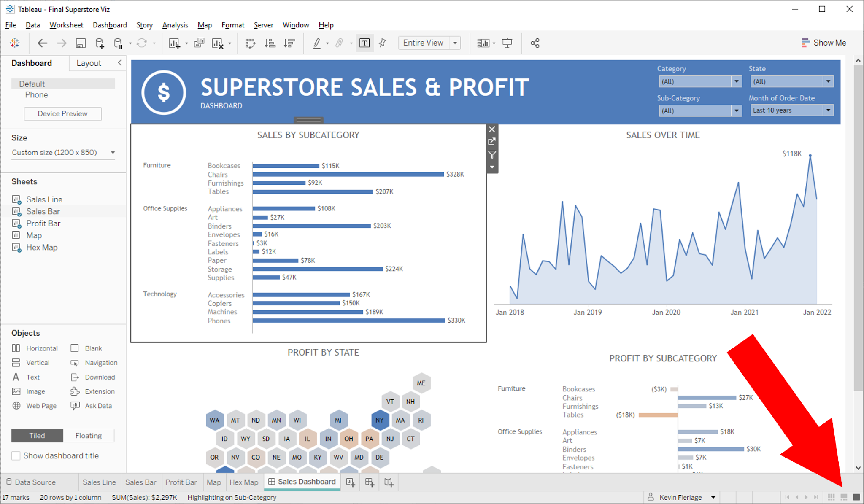
Task: Click the filter icon on Sales chart
Action: [492, 155]
